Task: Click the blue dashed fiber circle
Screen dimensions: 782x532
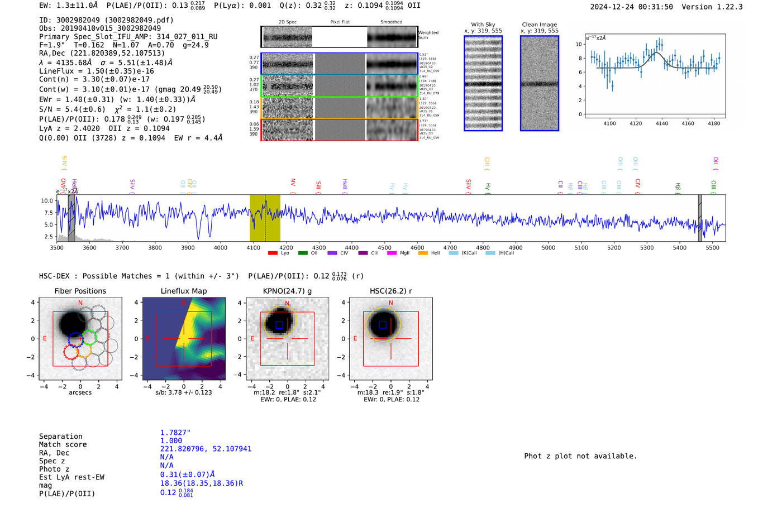Action: pos(76,339)
